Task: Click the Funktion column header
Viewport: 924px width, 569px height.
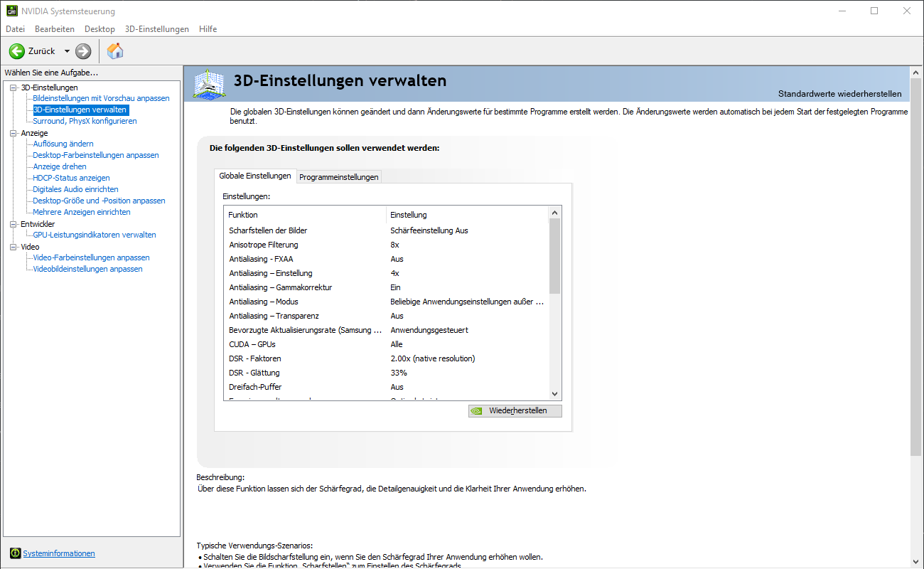Action: (x=305, y=215)
